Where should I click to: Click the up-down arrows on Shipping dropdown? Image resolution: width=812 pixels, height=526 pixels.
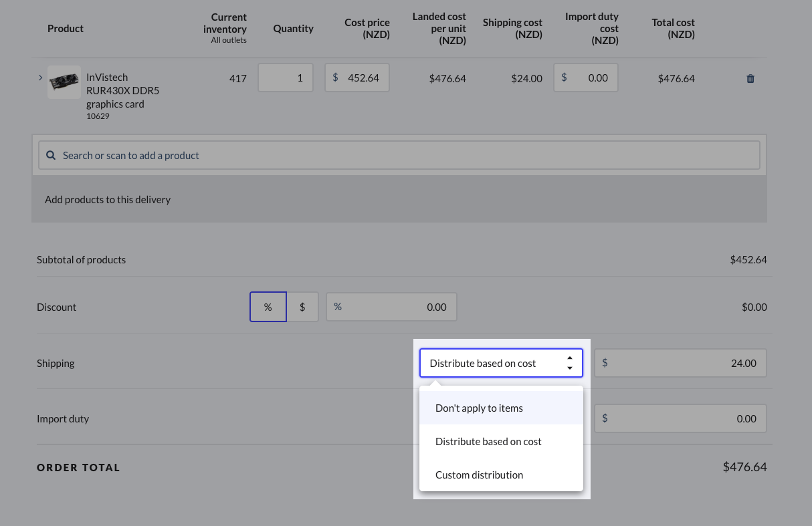(x=570, y=364)
